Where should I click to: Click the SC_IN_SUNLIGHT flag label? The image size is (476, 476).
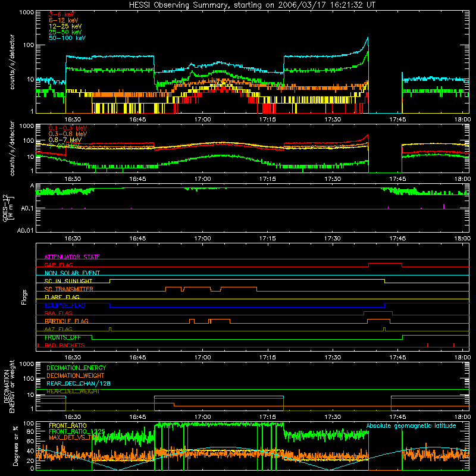pyautogui.click(x=68, y=281)
